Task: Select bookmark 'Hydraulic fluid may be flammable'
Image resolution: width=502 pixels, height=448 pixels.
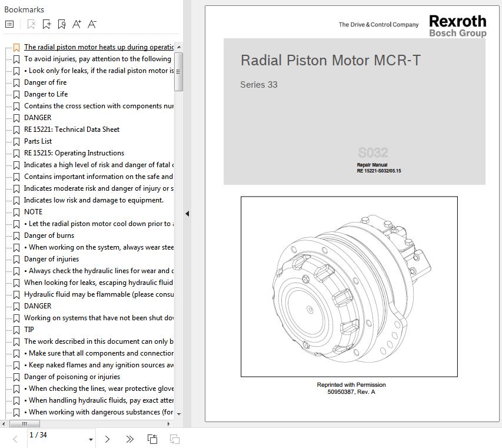Action: click(99, 294)
